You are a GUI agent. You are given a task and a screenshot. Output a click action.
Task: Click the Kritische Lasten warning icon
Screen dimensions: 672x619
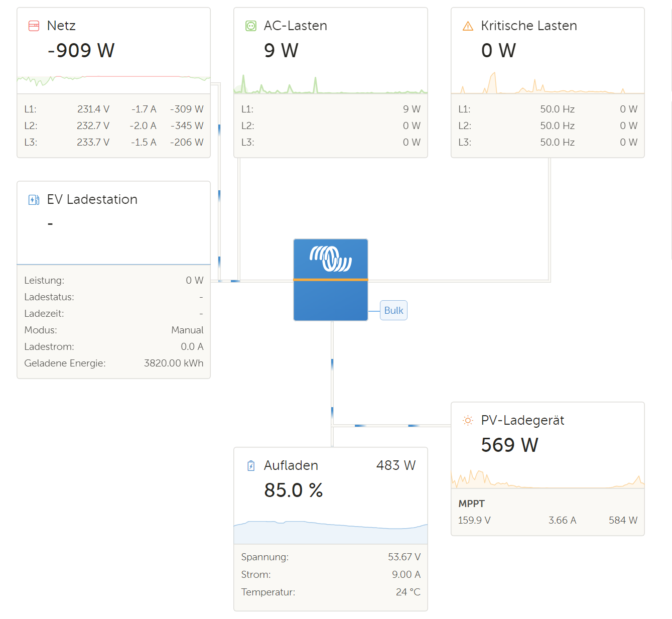point(468,26)
